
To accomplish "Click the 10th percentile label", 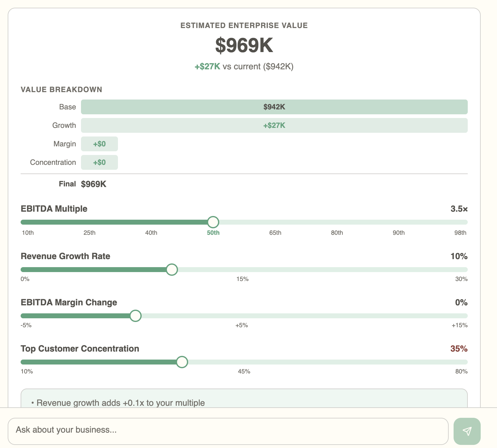I will 28,233.
